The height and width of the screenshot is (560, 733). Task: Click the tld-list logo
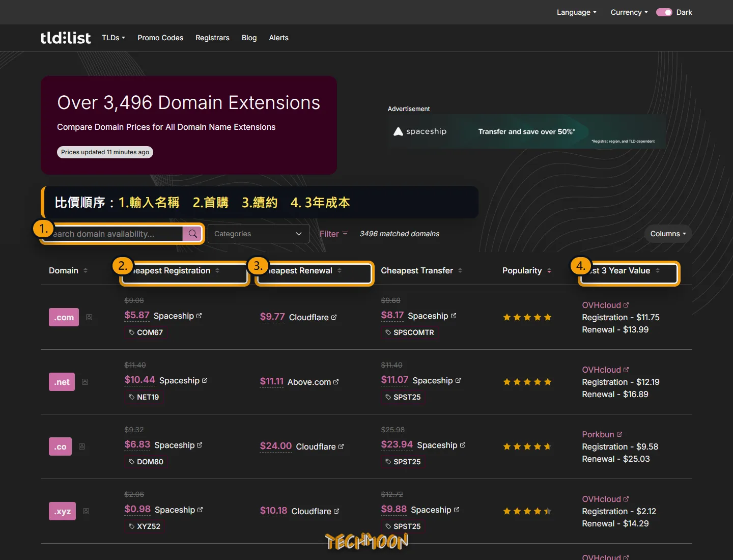click(66, 38)
